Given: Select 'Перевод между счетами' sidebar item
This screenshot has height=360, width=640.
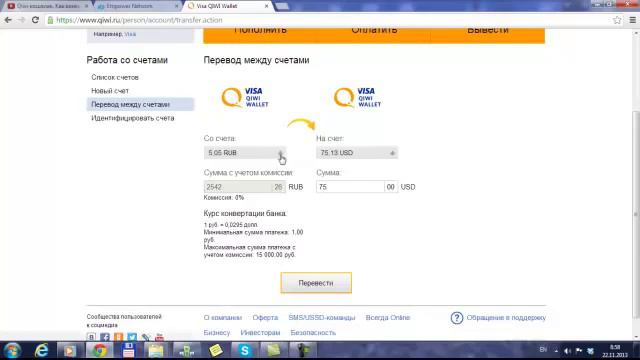Looking at the screenshot, I should [140, 104].
